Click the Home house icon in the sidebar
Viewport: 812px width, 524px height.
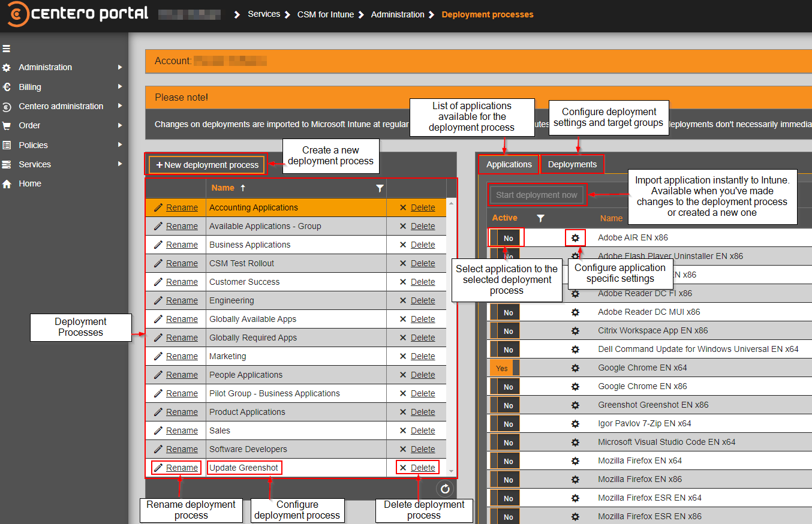click(7, 184)
